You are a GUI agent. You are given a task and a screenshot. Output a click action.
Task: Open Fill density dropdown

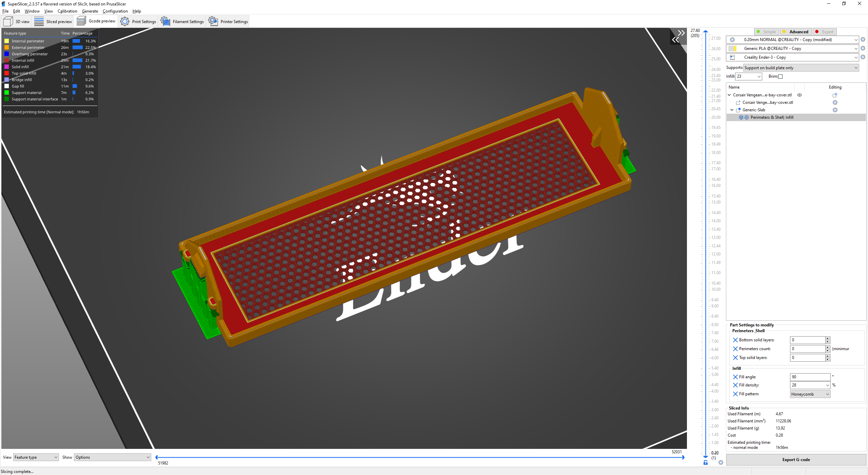point(827,385)
